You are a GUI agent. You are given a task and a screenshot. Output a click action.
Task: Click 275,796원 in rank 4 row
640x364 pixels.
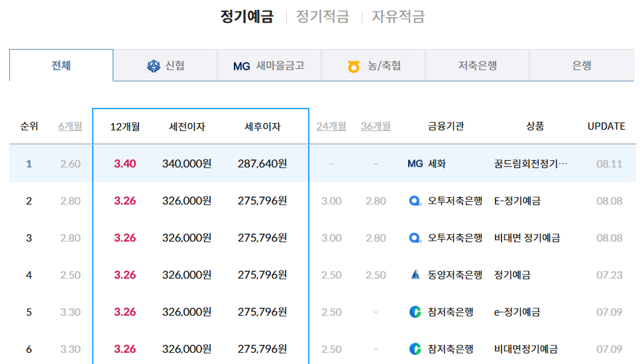pyautogui.click(x=262, y=275)
